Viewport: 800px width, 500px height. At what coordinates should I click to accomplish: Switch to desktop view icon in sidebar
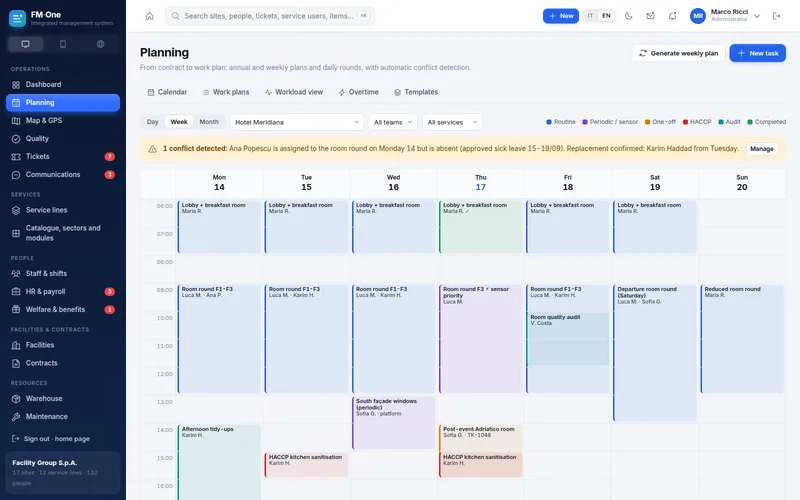[26, 44]
